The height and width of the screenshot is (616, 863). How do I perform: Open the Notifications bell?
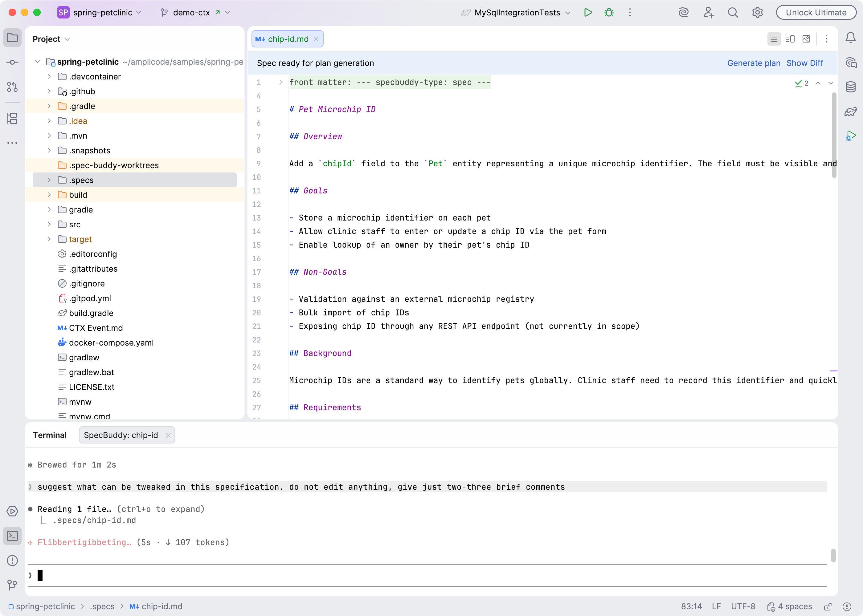850,38
